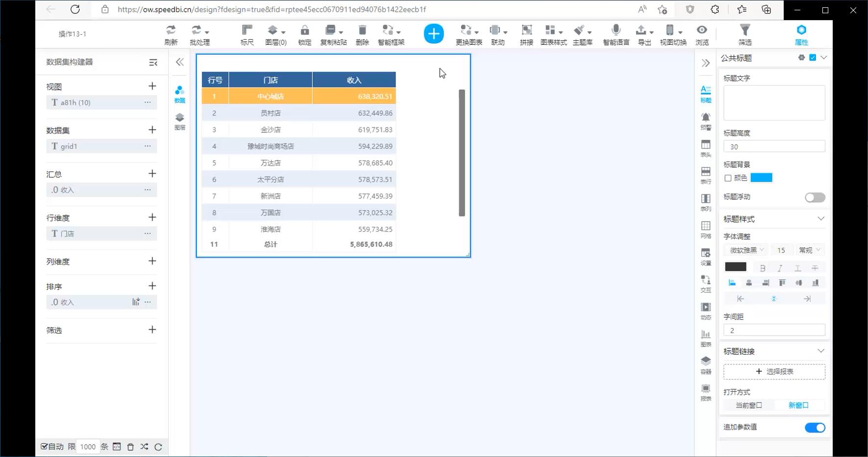Viewport: 868px width, 457px height.
Task: Click the 删除 trash icon in toolbar
Action: click(362, 30)
